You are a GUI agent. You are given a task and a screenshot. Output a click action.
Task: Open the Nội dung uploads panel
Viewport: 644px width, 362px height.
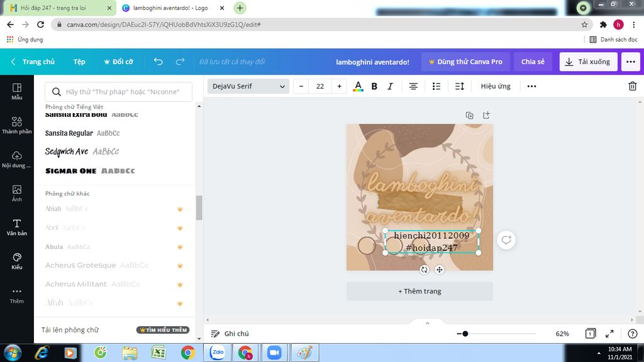tap(17, 160)
